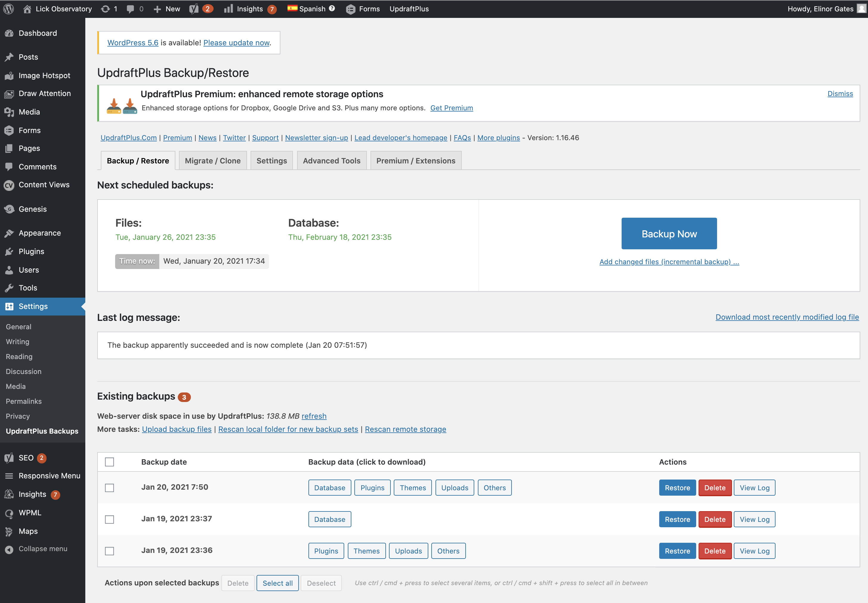Viewport: 868px width, 603px height.
Task: Click the Collapse menu arrow icon
Action: [x=9, y=549]
